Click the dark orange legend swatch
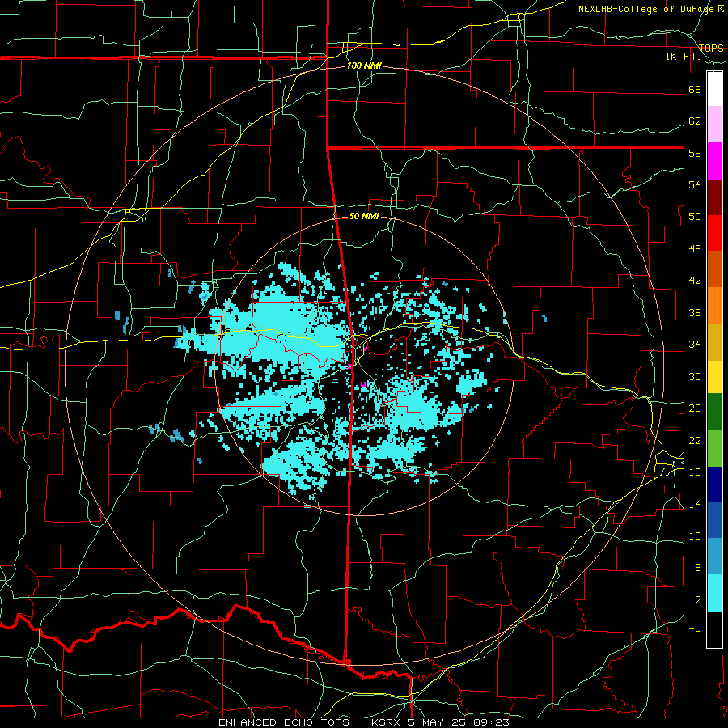Viewport: 728px width, 728px height. (714, 269)
